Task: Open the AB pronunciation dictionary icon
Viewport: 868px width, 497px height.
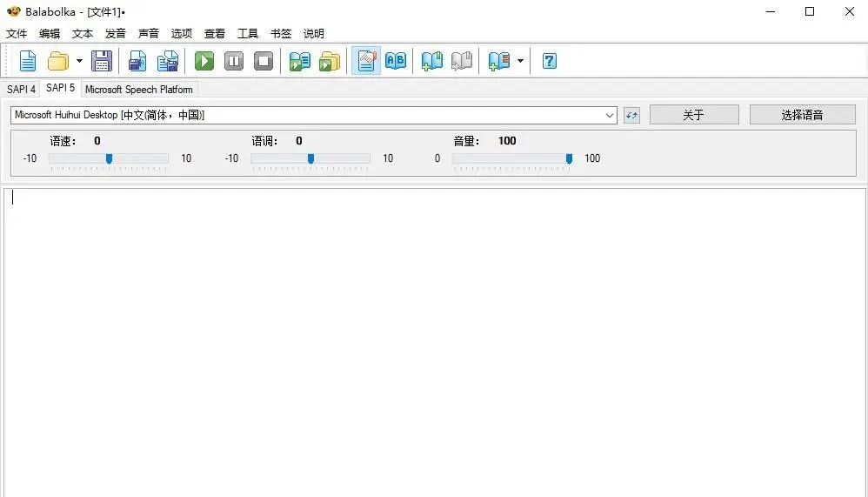Action: (395, 61)
